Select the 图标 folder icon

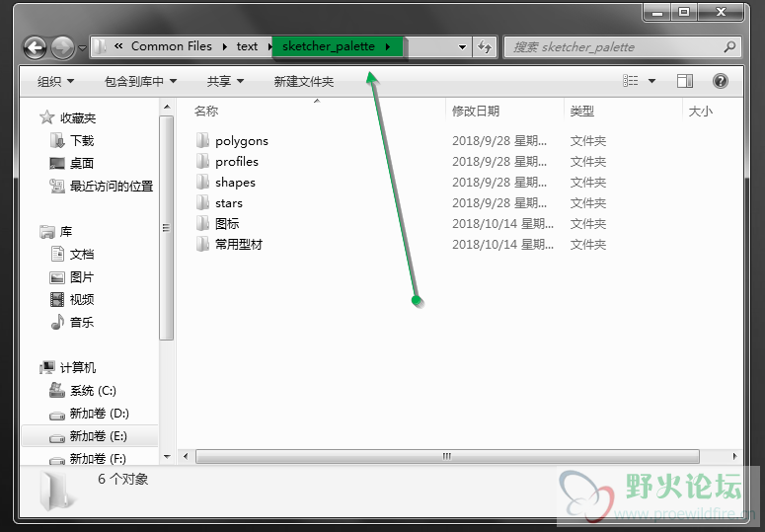202,223
